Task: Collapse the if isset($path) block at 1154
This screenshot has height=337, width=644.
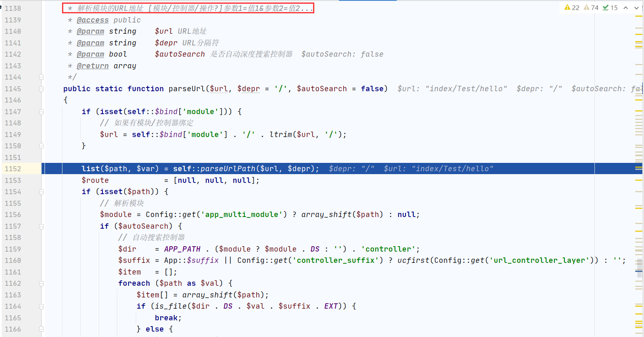Action: [41, 192]
